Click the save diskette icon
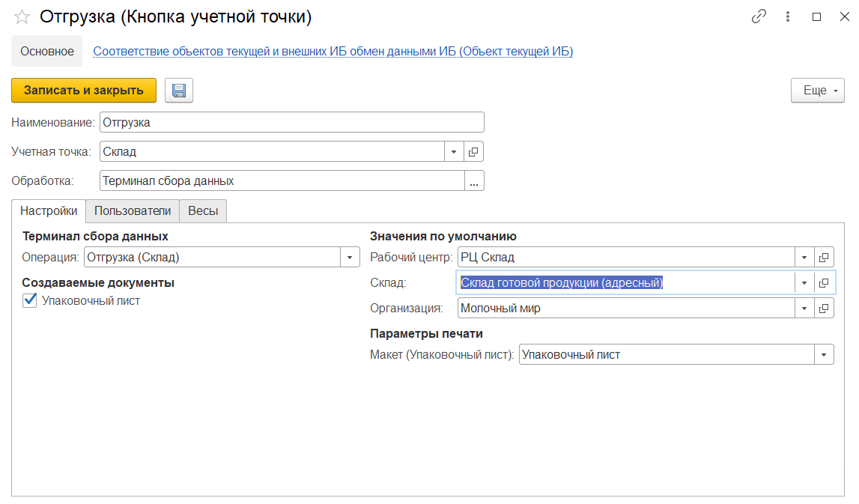Screen dimensions: 859x504 [x=179, y=91]
